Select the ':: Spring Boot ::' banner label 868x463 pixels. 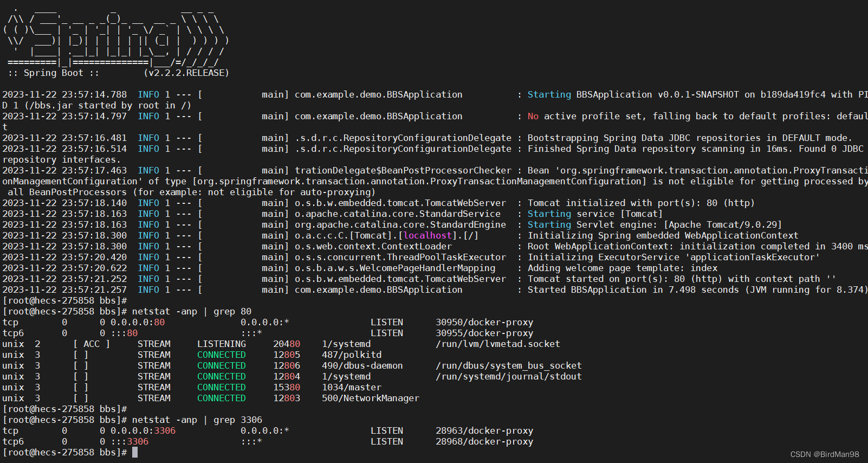(54, 73)
